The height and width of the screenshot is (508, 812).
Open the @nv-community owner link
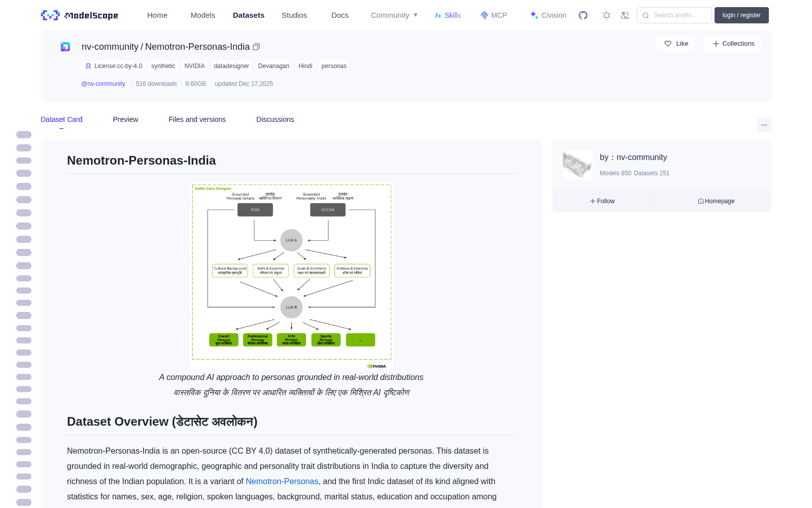coord(103,84)
